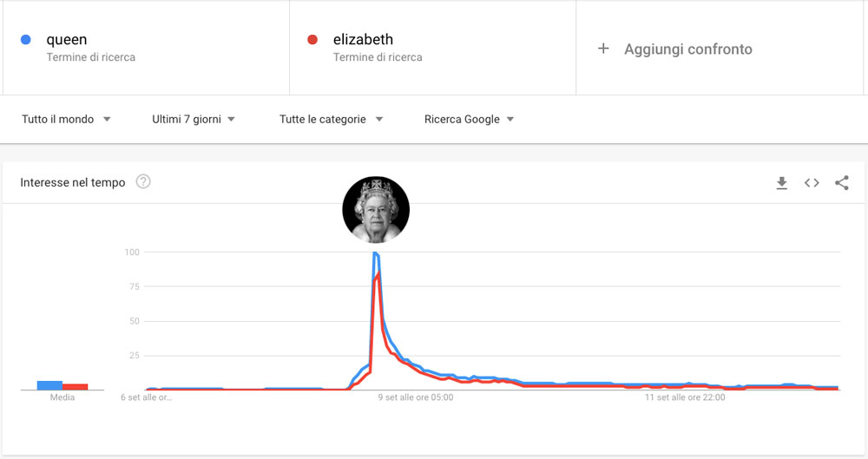Click the Queen Elizabeth portrait thumbnail
Screen dimensions: 868x459
[376, 209]
